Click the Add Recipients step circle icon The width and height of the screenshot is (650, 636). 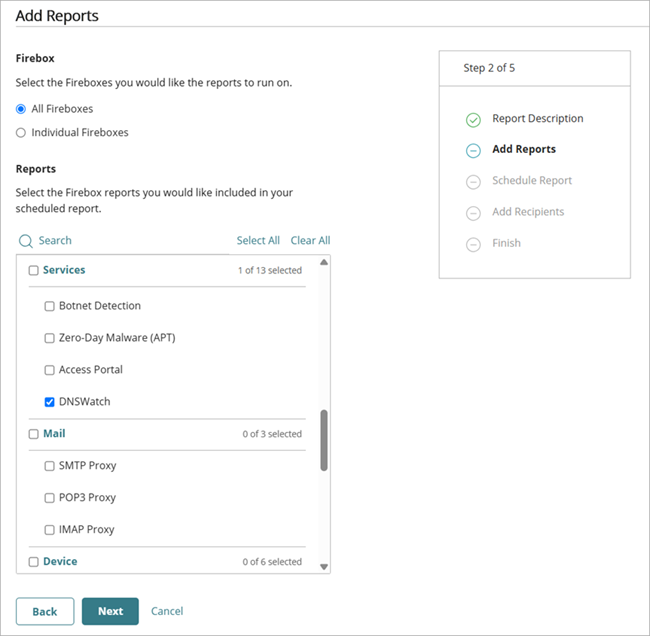[x=473, y=213]
